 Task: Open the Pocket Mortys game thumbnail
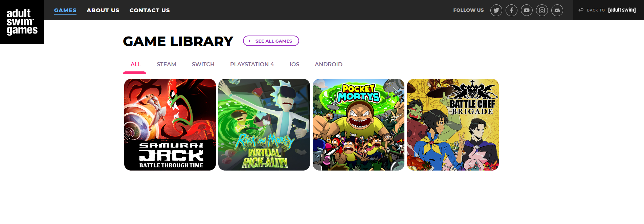tap(358, 125)
